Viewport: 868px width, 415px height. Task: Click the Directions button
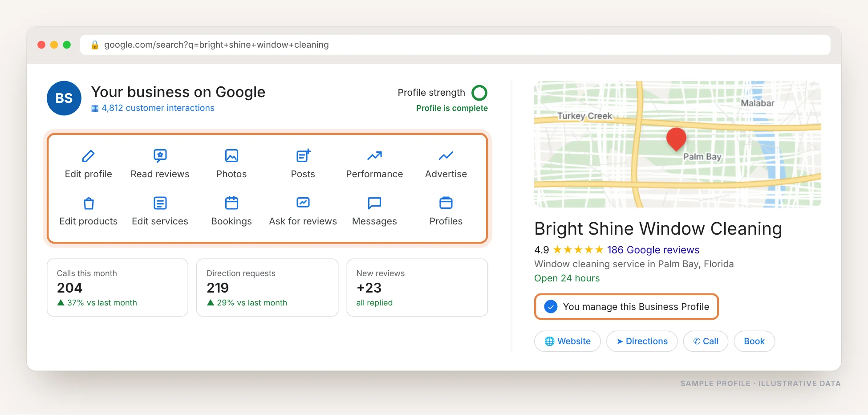click(x=642, y=341)
